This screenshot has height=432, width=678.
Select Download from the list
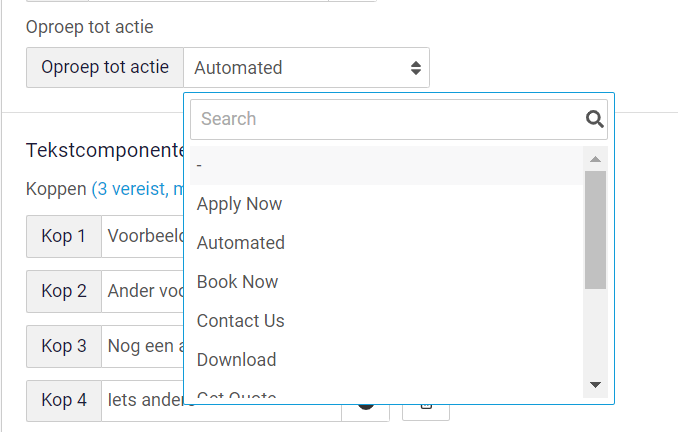[x=387, y=360]
